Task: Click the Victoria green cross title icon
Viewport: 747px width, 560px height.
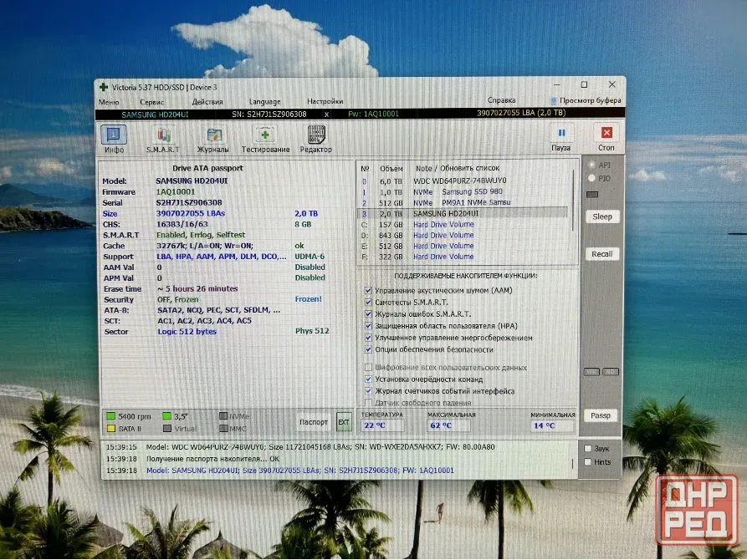Action: pos(104,87)
